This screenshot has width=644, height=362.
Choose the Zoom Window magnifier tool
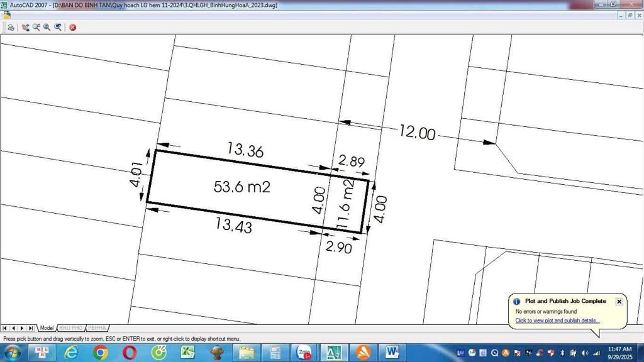[x=47, y=27]
